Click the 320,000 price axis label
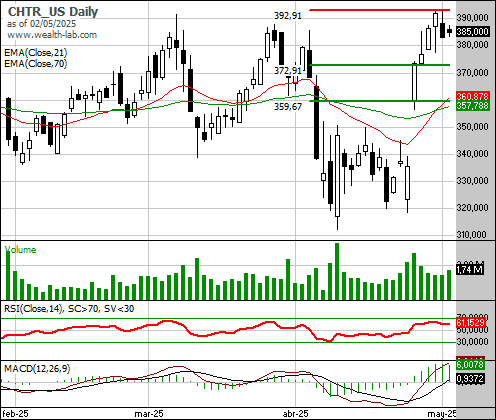This screenshot has width=496, height=420. coord(473,208)
